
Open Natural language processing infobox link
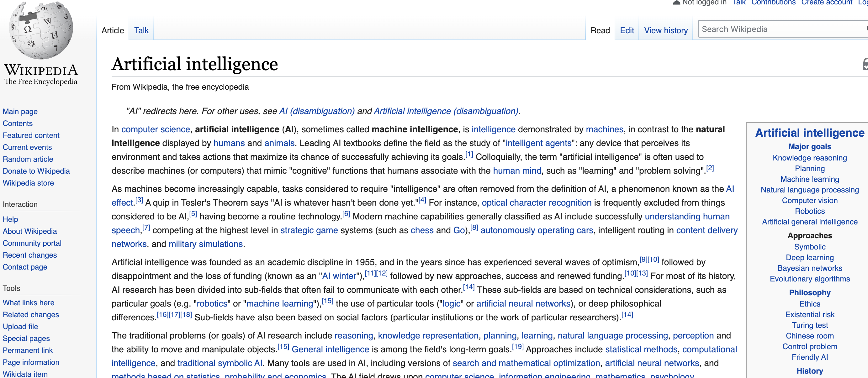[810, 190]
